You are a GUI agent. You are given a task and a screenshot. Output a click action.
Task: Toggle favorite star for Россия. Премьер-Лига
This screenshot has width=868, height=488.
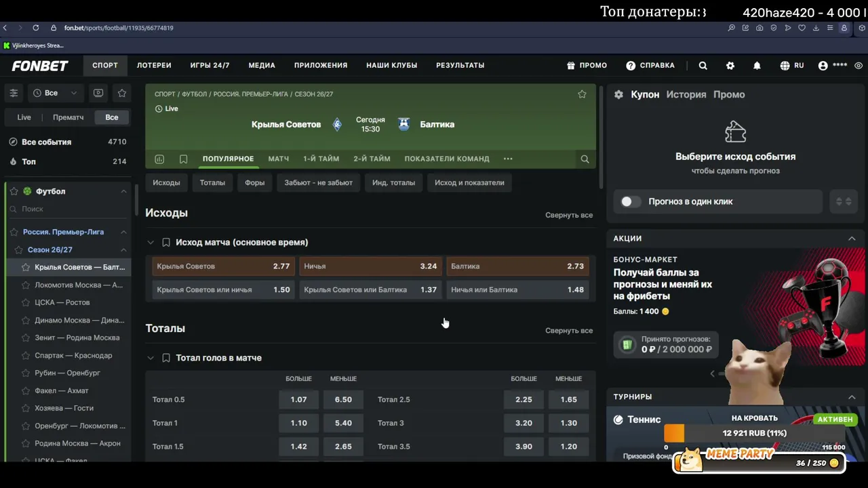(15, 232)
